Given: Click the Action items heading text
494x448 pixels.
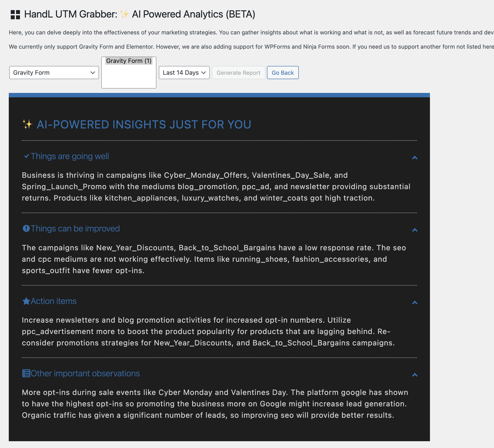Looking at the screenshot, I should pyautogui.click(x=54, y=301).
